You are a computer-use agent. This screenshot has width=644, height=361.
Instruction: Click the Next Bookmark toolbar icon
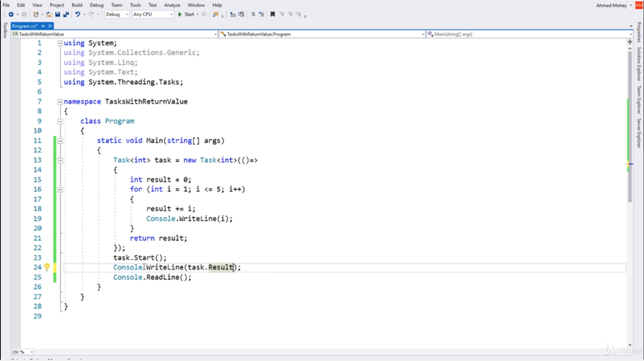(290, 14)
